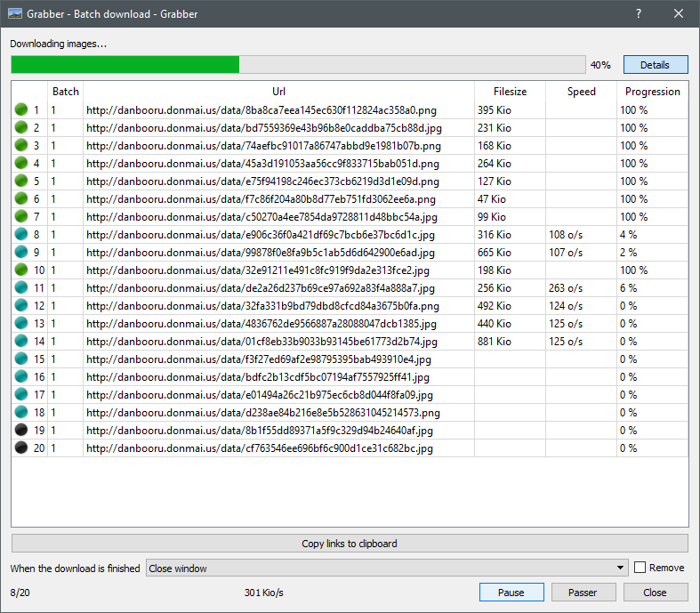700x613 pixels.
Task: Select the URL ending 99878f0e8fa9b5c1ab5d6d642900e6ad.jpg
Action: coord(261,253)
